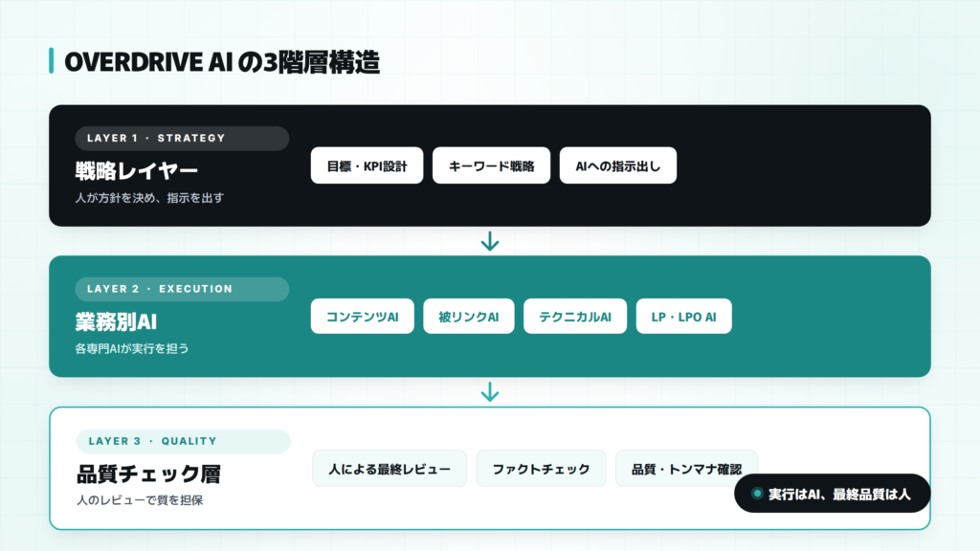
Task: Select the 品質・トンマナ確認 chip
Action: (x=686, y=469)
